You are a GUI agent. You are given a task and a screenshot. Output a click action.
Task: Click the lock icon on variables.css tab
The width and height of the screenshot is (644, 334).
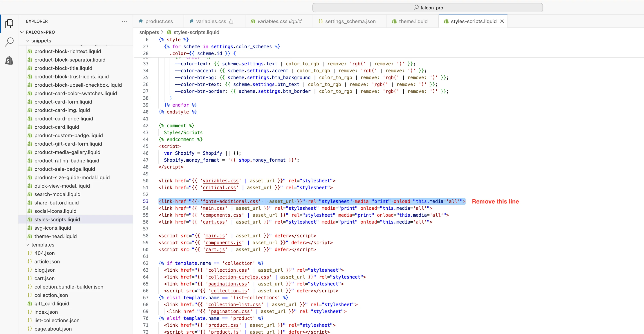pos(231,21)
